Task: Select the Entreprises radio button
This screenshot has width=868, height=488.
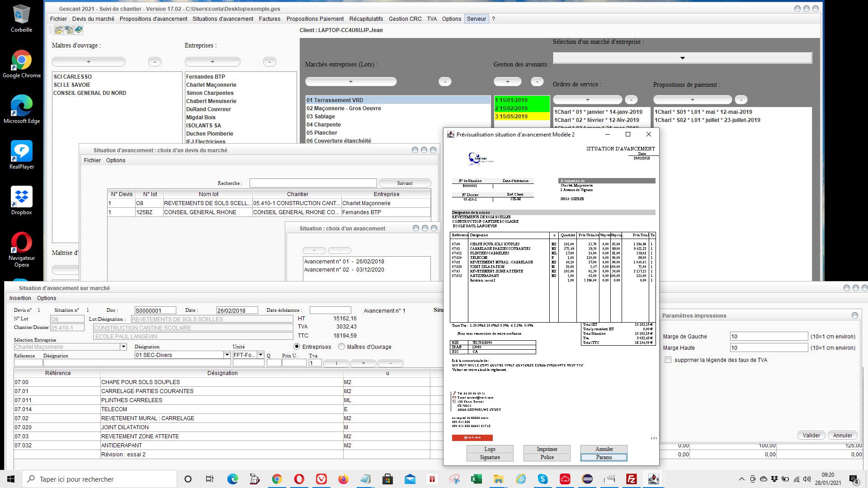Action: point(297,347)
